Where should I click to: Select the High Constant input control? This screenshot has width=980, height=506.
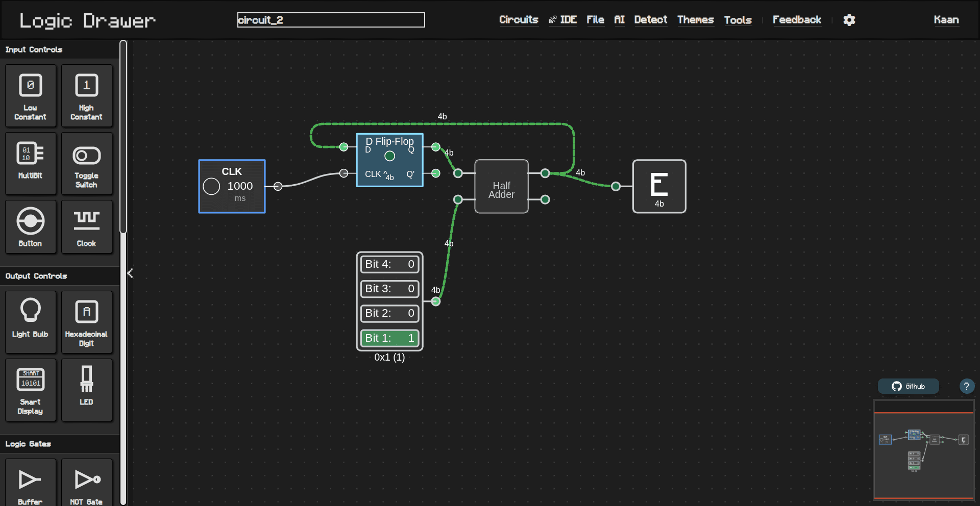(x=86, y=95)
